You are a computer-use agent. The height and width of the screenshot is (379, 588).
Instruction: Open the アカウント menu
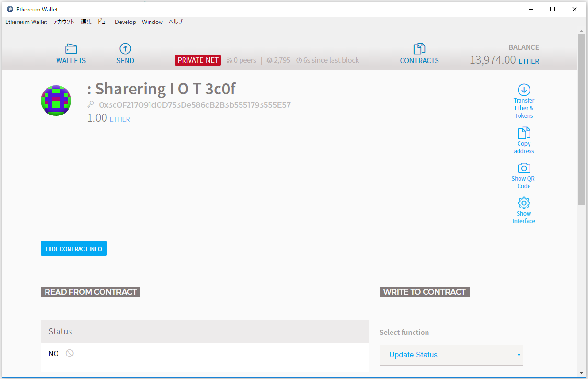point(64,22)
